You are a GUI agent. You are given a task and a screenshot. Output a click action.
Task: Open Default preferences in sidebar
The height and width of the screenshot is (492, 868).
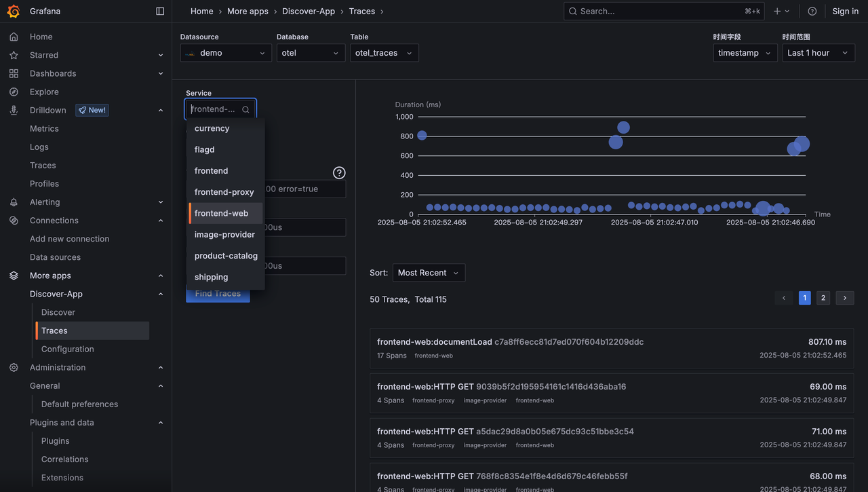coord(79,404)
